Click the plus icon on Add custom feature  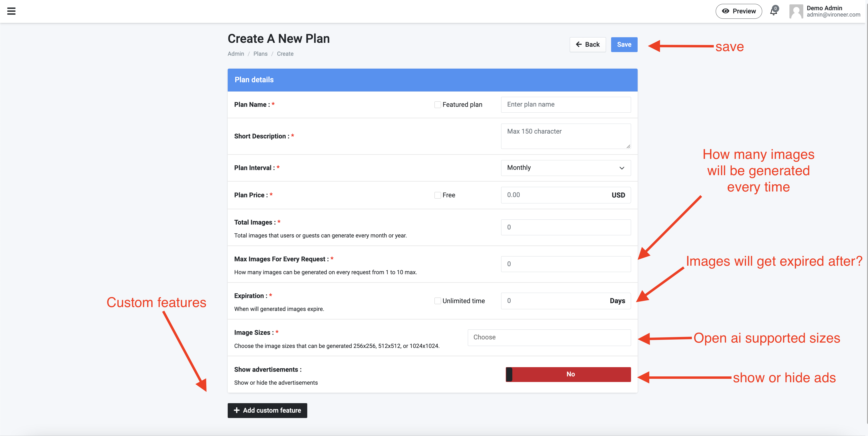pos(236,410)
